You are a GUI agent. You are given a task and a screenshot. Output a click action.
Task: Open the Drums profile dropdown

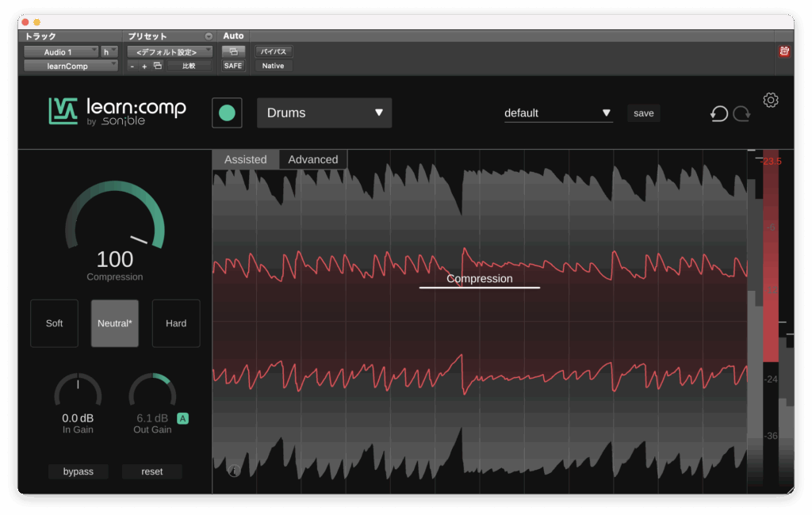(x=324, y=113)
